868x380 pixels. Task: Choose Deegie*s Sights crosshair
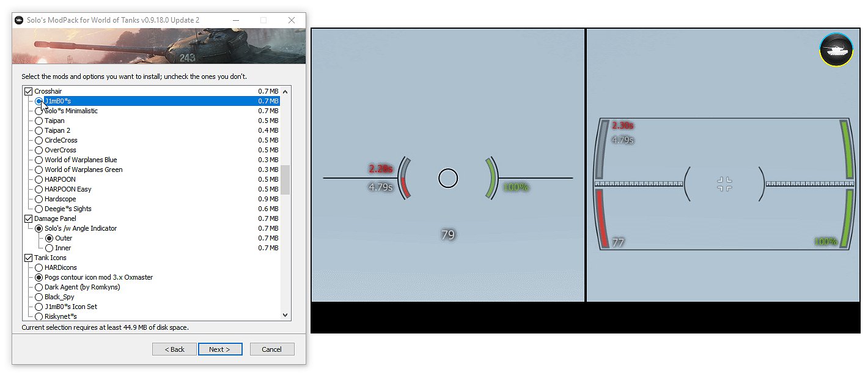39,209
